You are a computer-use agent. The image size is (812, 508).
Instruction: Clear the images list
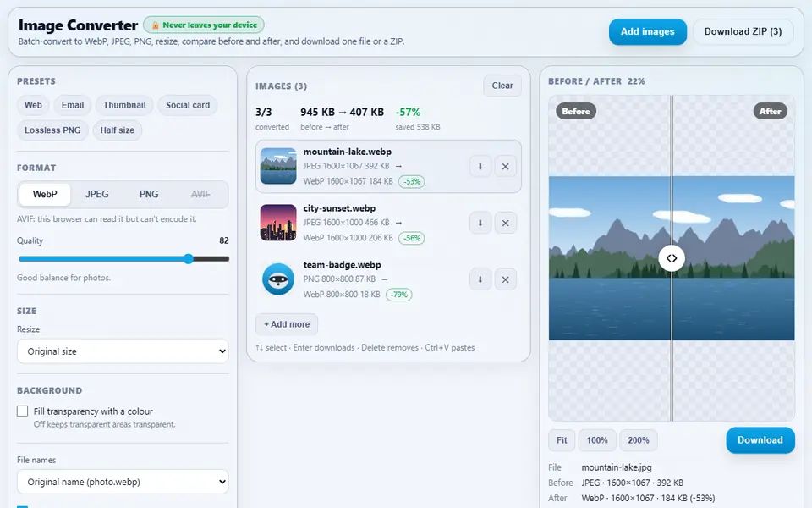pyautogui.click(x=502, y=86)
